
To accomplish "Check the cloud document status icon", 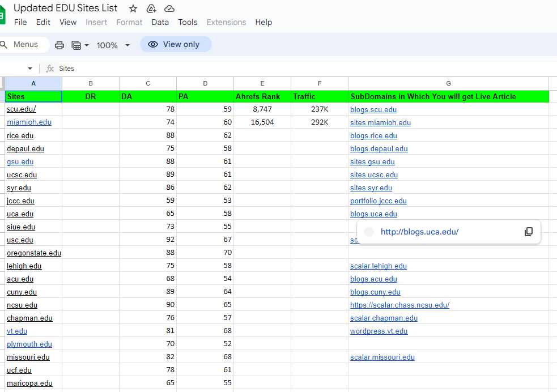I will pyautogui.click(x=169, y=8).
